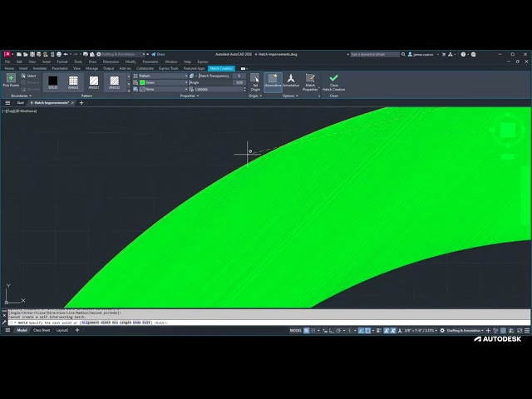Screen dimensions: 532x399
Task: Switch to the Home ribbon tab
Action: [9, 68]
